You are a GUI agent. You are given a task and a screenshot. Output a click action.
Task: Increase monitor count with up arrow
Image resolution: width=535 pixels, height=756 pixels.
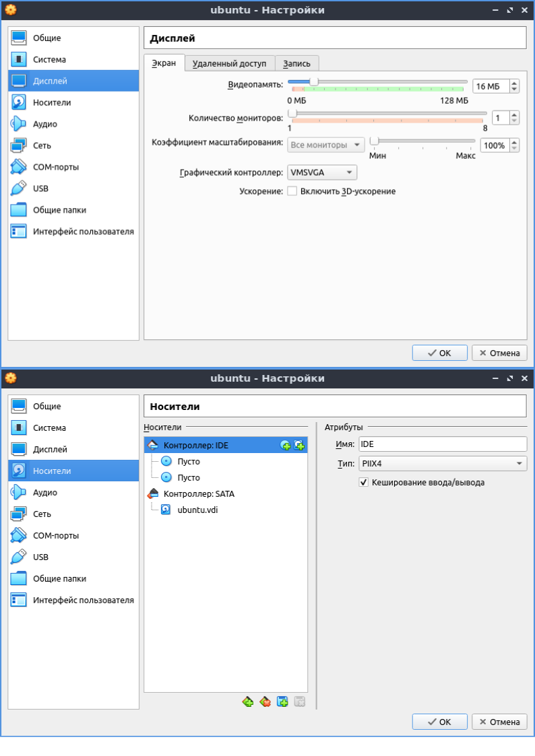[x=514, y=114]
